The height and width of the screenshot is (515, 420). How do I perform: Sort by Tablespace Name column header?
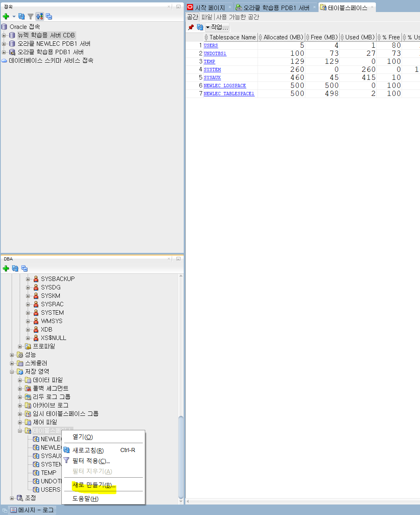[230, 37]
